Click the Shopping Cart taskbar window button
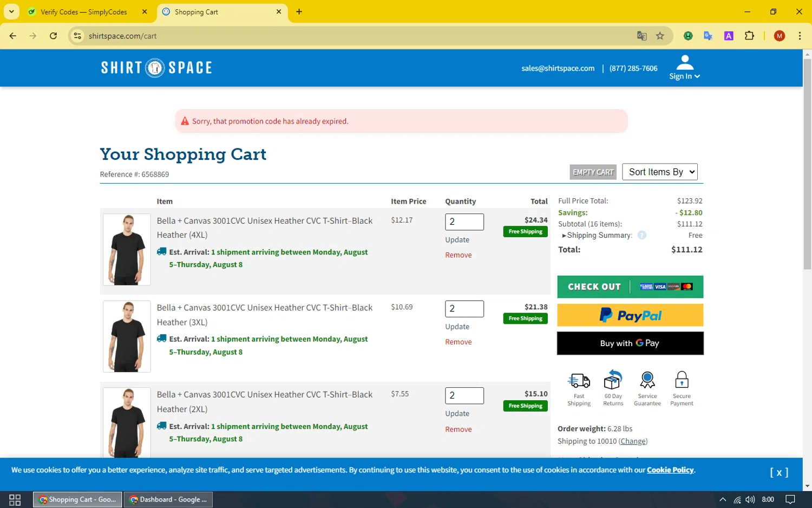Viewport: 812px width, 508px height. click(x=77, y=499)
